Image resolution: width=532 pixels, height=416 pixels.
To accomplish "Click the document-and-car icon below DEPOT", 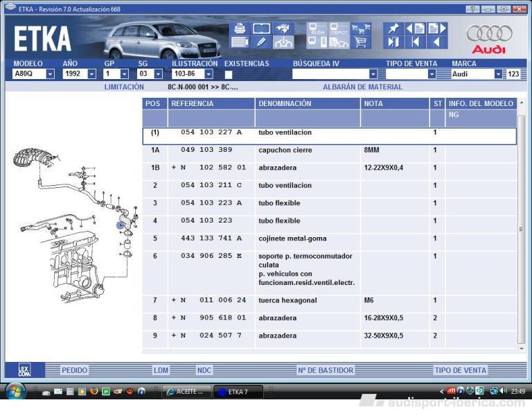I will pyautogui.click(x=339, y=42).
